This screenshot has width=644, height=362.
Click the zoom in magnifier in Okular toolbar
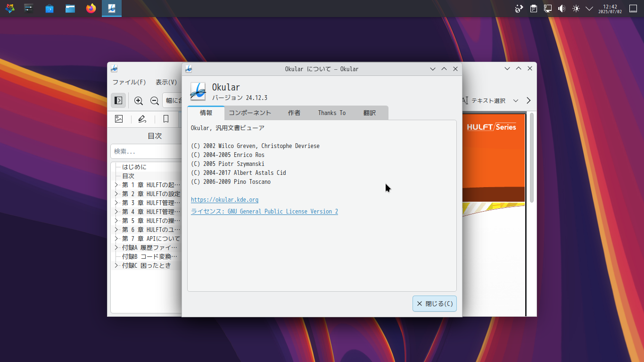pos(139,100)
